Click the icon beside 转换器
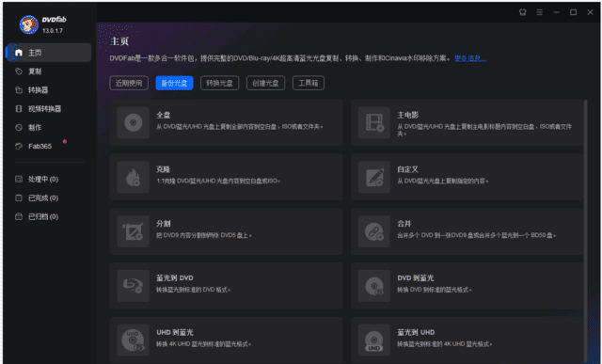Viewport: 602px width, 364px height. pyautogui.click(x=19, y=90)
